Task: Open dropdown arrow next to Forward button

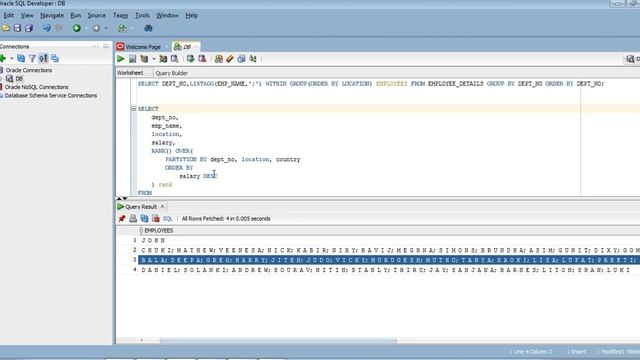Action: [x=106, y=28]
